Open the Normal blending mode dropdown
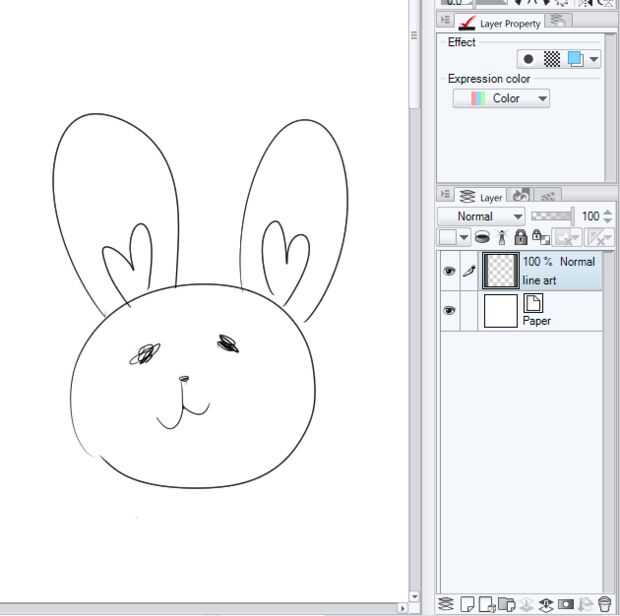This screenshot has height=616, width=620. [481, 216]
